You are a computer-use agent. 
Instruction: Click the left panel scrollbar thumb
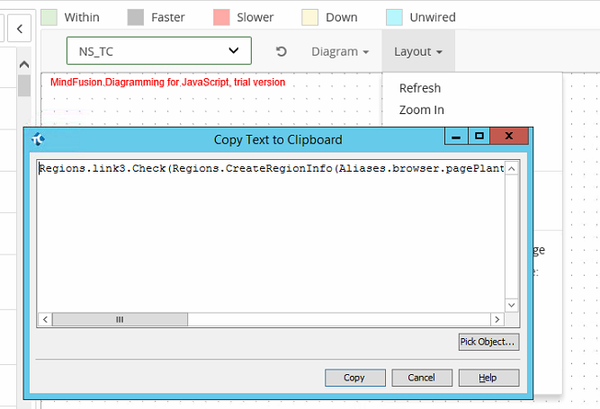(24, 85)
